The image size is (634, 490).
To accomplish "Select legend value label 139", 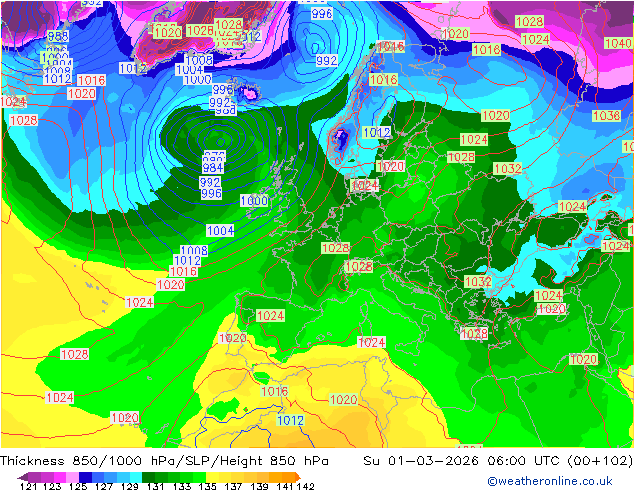I will [x=259, y=486].
